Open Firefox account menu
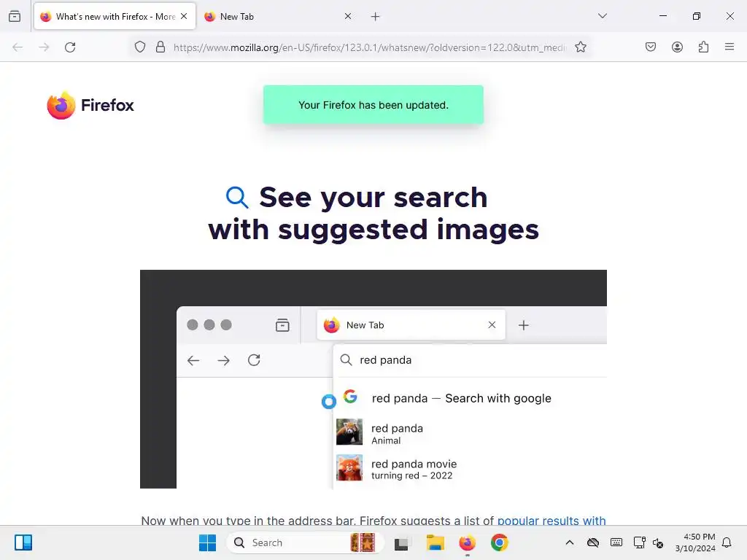The height and width of the screenshot is (560, 747). point(677,47)
